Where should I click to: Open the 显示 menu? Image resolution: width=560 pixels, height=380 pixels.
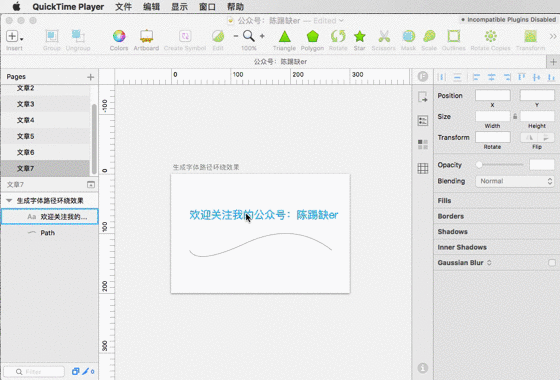179,6
